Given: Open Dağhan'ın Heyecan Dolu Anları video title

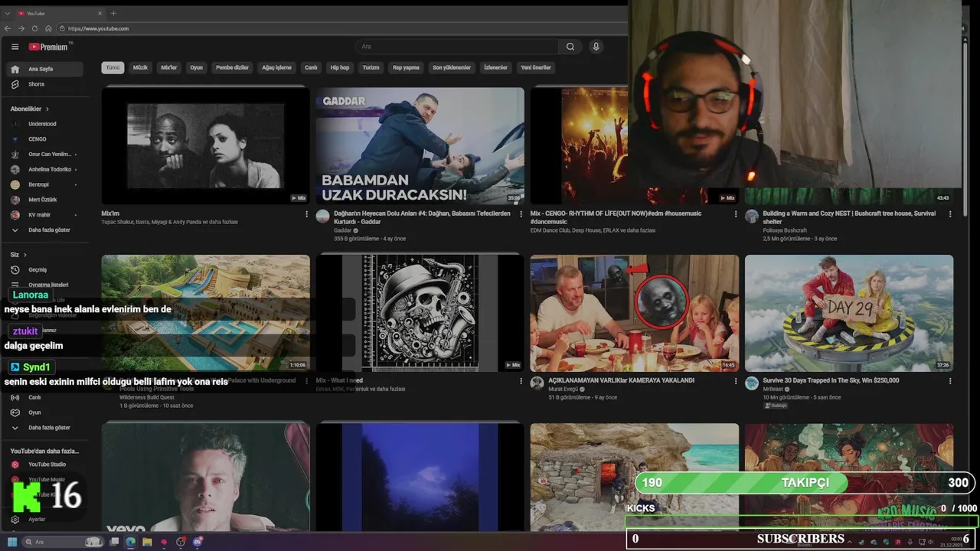Looking at the screenshot, I should [423, 217].
